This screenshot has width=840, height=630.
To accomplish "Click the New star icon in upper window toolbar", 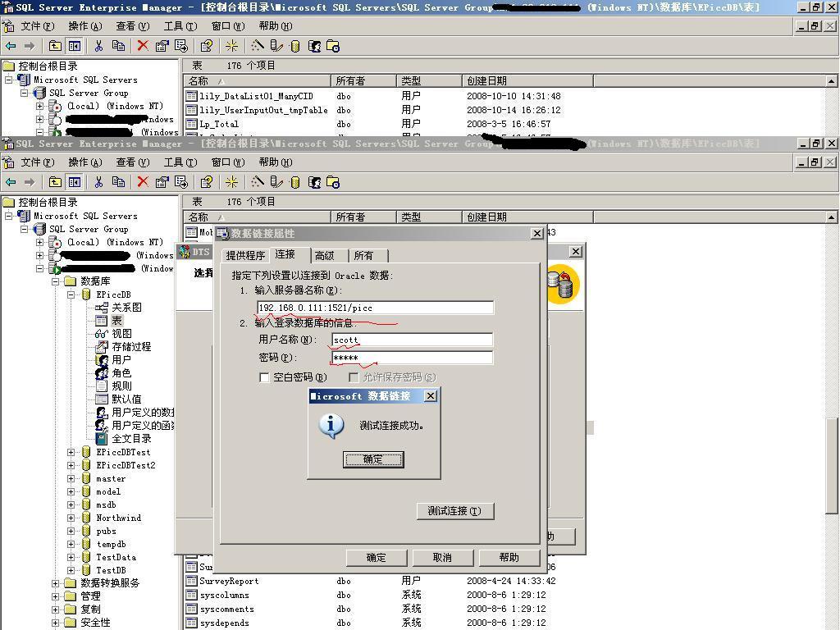I will tap(231, 46).
